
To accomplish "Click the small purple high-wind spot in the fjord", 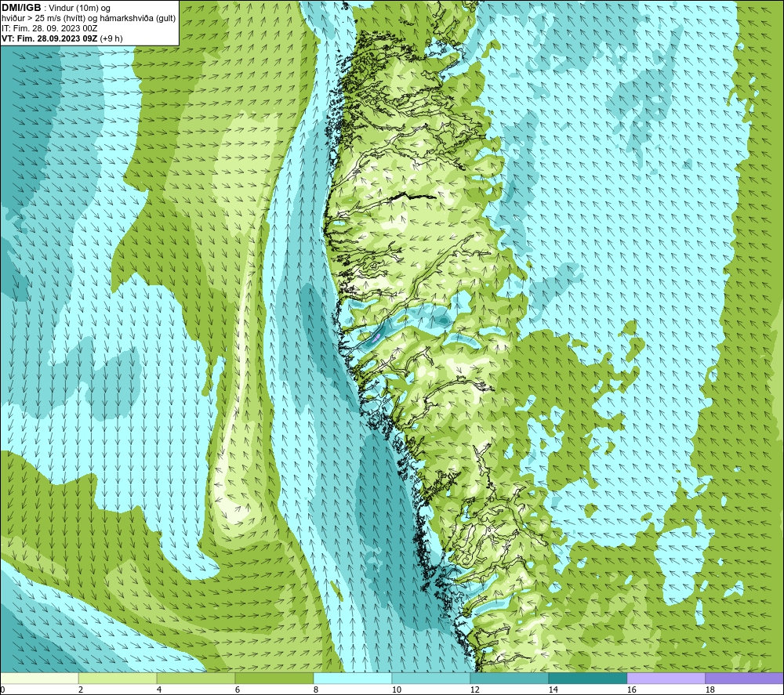I will pos(376,337).
